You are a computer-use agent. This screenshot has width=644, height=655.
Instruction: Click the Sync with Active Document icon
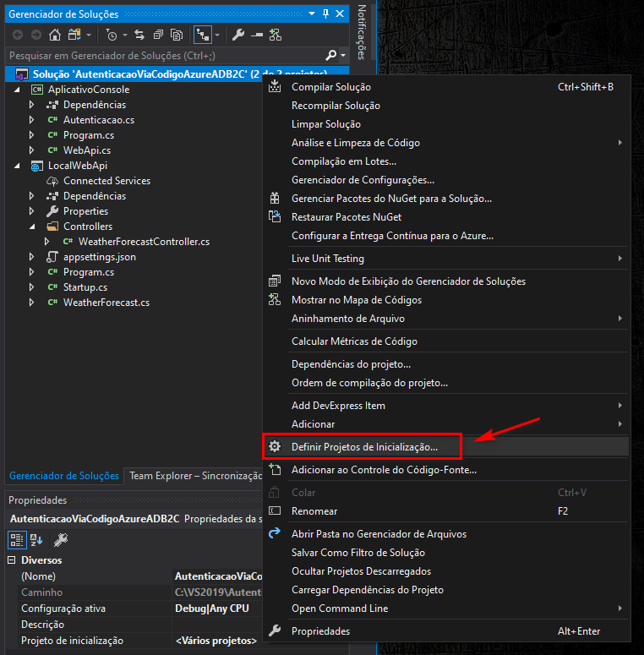(139, 35)
